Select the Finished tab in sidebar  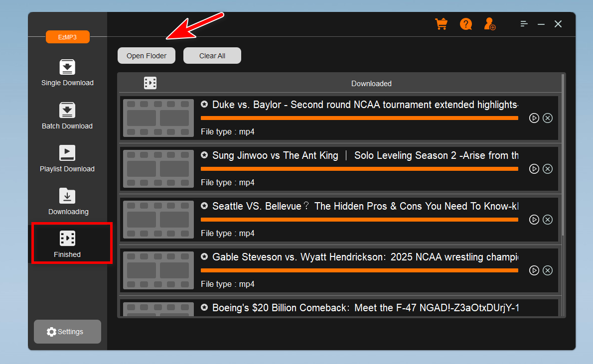[x=67, y=244]
